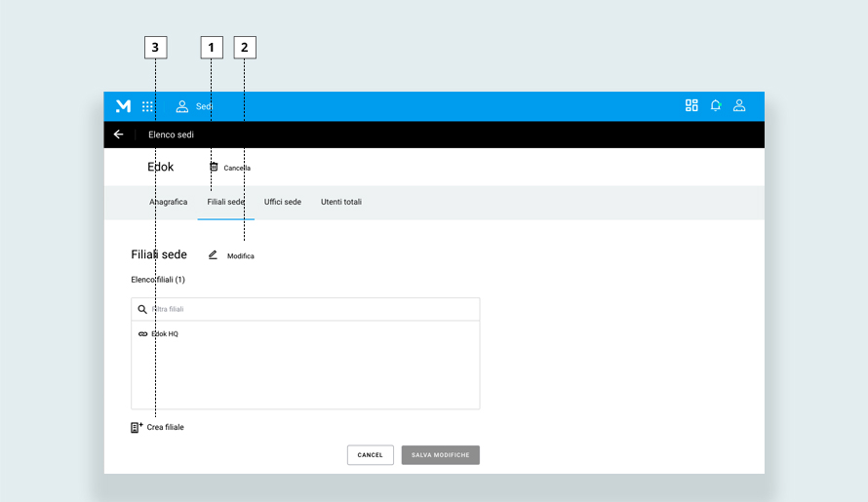
Task: Click Elenco sedi breadcrumb
Action: pos(171,135)
